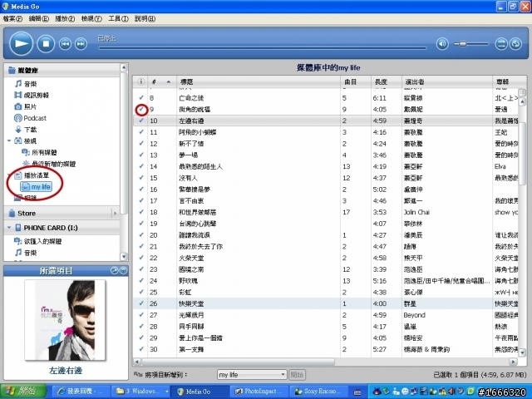
Task: Click the info column header icon
Action: (140, 81)
